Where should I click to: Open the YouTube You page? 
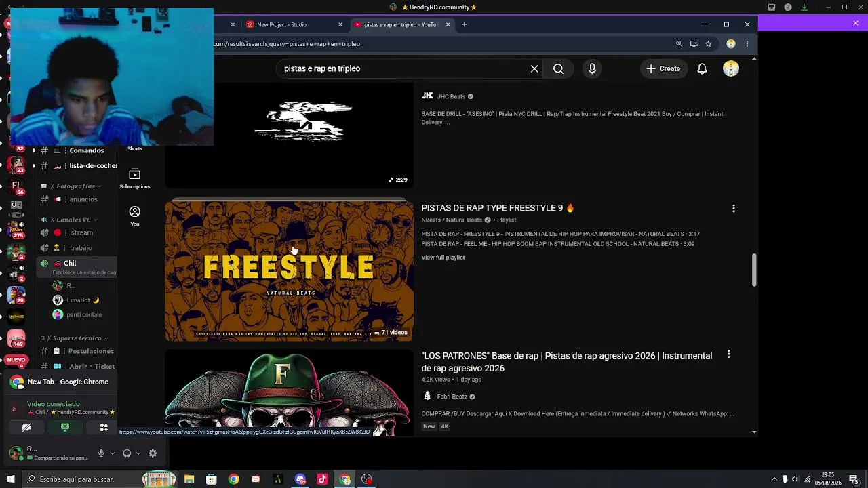pos(135,216)
